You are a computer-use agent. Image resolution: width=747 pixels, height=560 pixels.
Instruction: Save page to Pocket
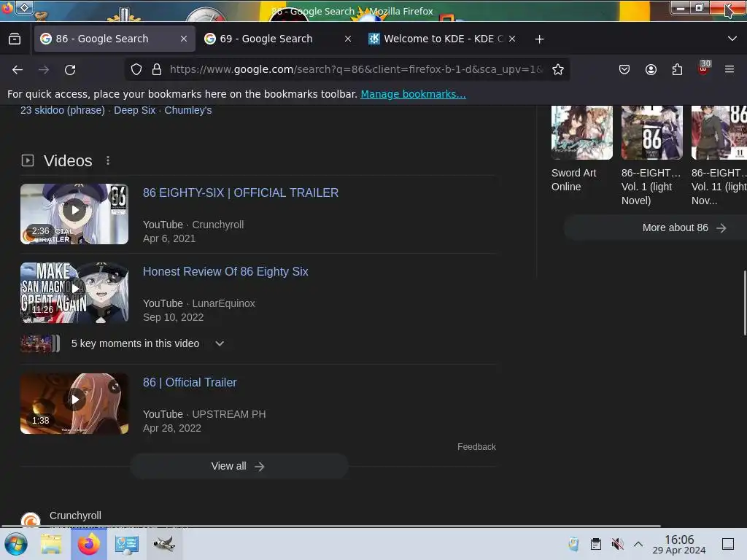(x=624, y=69)
